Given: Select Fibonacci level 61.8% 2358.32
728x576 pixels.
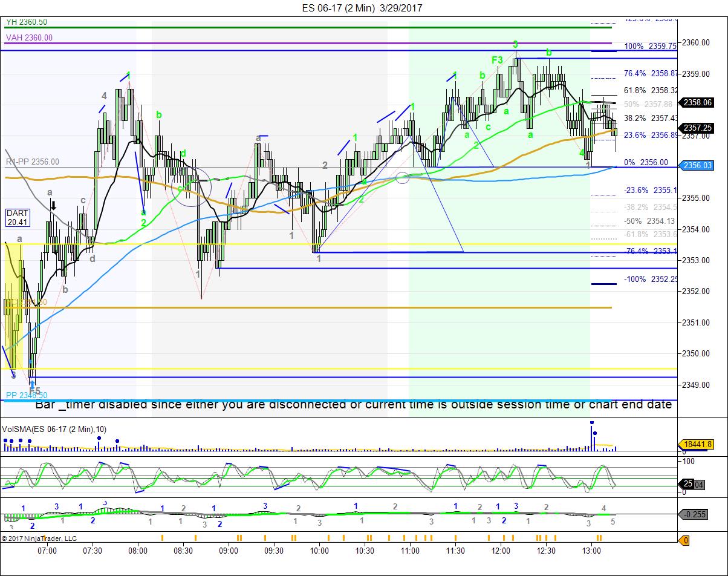Looking at the screenshot, I should tap(651, 90).
